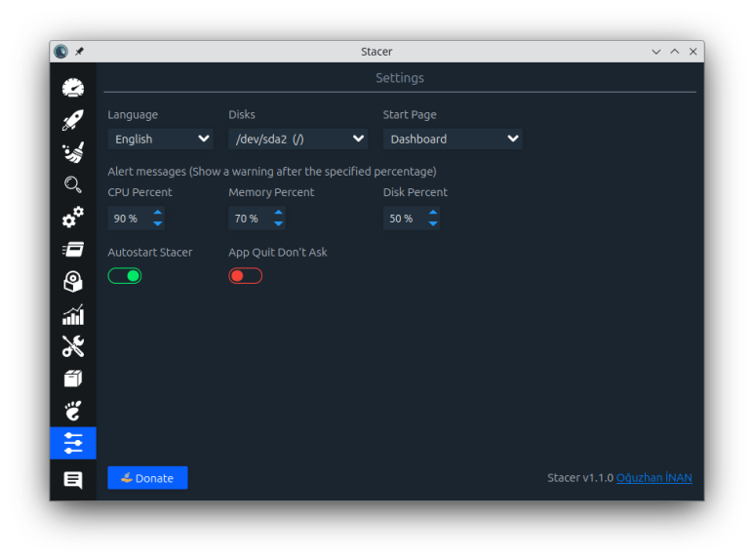This screenshot has height=560, width=754.
Task: Open Feedback chat bubble icon
Action: tap(73, 480)
